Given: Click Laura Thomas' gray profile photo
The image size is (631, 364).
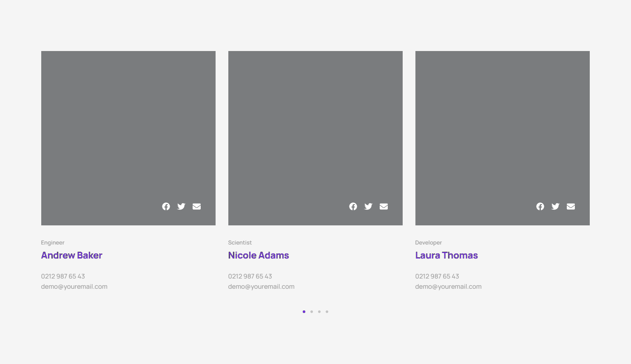Looking at the screenshot, I should 502,128.
